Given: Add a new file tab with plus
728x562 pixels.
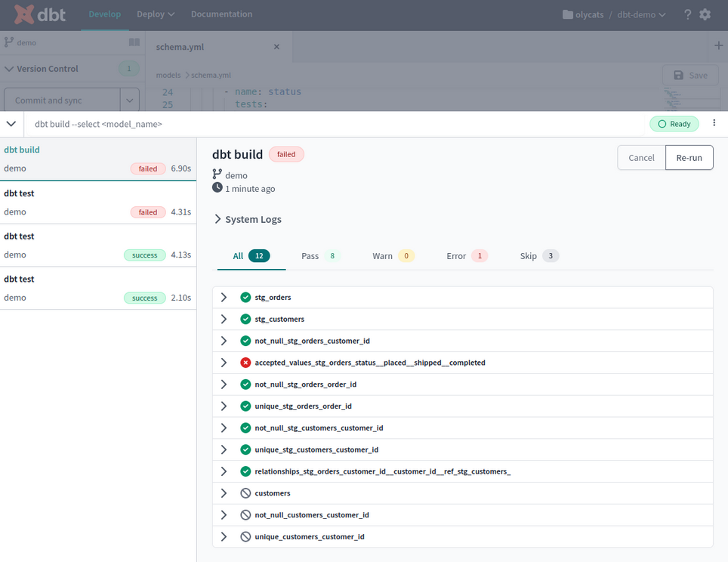Looking at the screenshot, I should click(718, 45).
